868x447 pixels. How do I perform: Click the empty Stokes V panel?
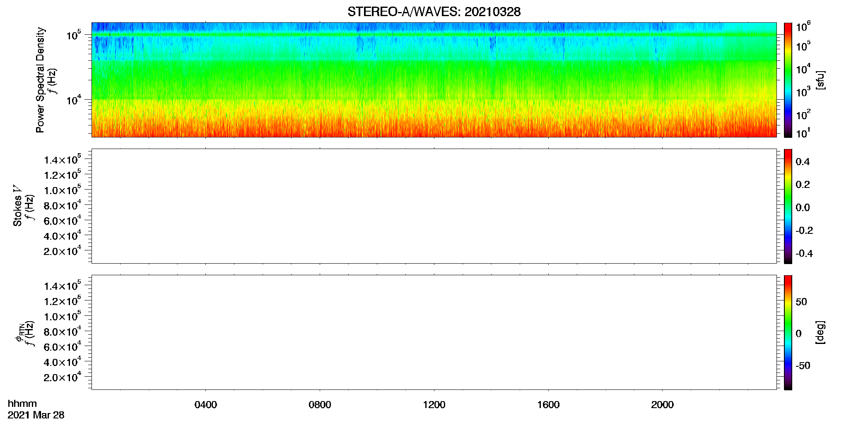pyautogui.click(x=434, y=206)
